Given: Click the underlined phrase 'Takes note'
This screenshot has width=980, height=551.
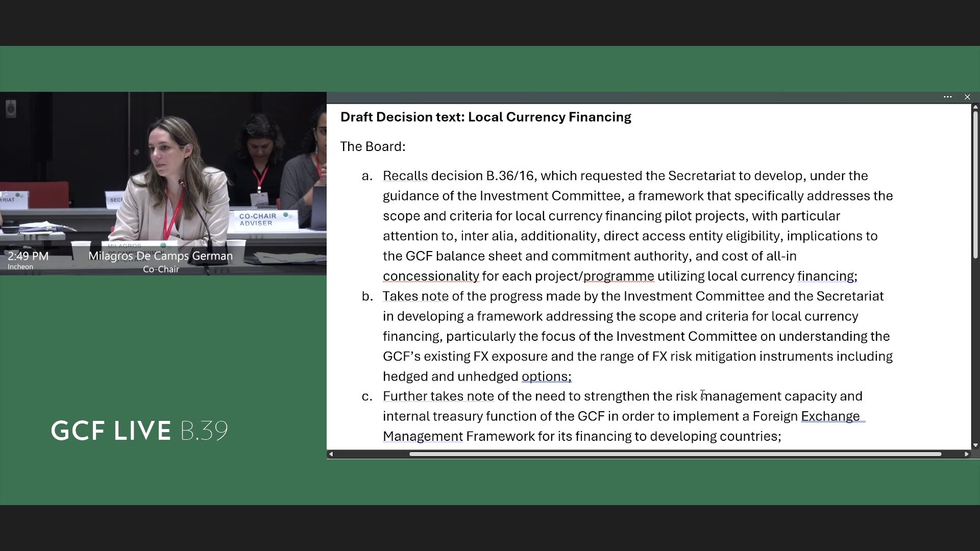Looking at the screenshot, I should (x=415, y=296).
